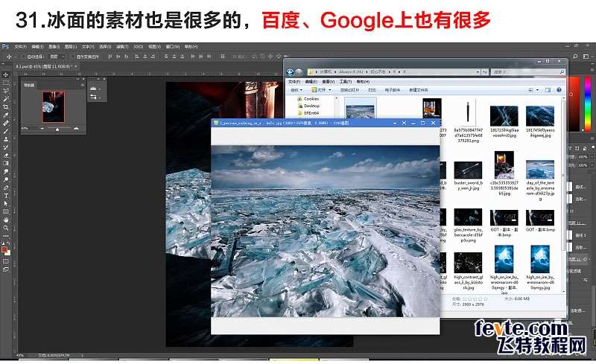Toggle Quick Mask mode icon
Screen dimensions: 596x364
[6, 261]
